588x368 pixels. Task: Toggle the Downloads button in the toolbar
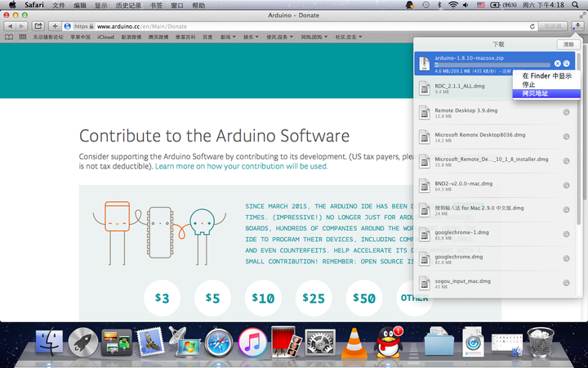click(x=577, y=26)
